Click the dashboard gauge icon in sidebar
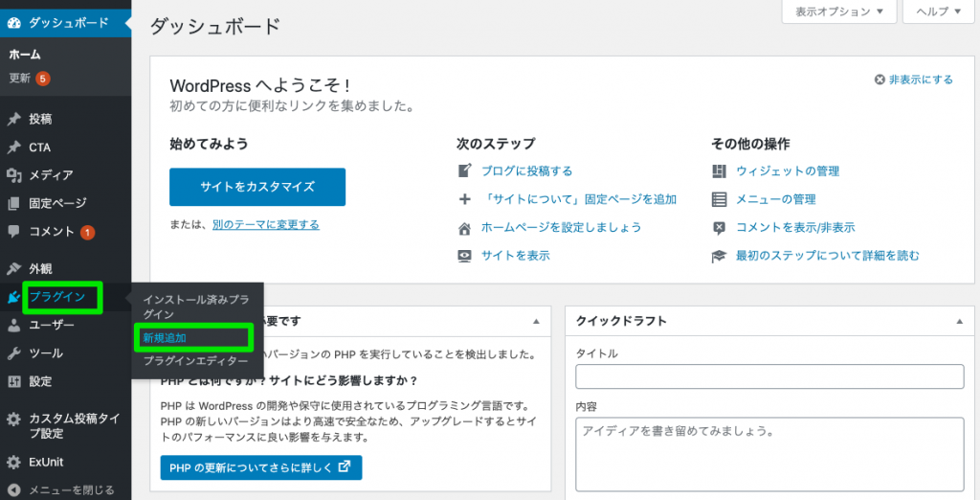This screenshot has width=980, height=500. tap(13, 23)
